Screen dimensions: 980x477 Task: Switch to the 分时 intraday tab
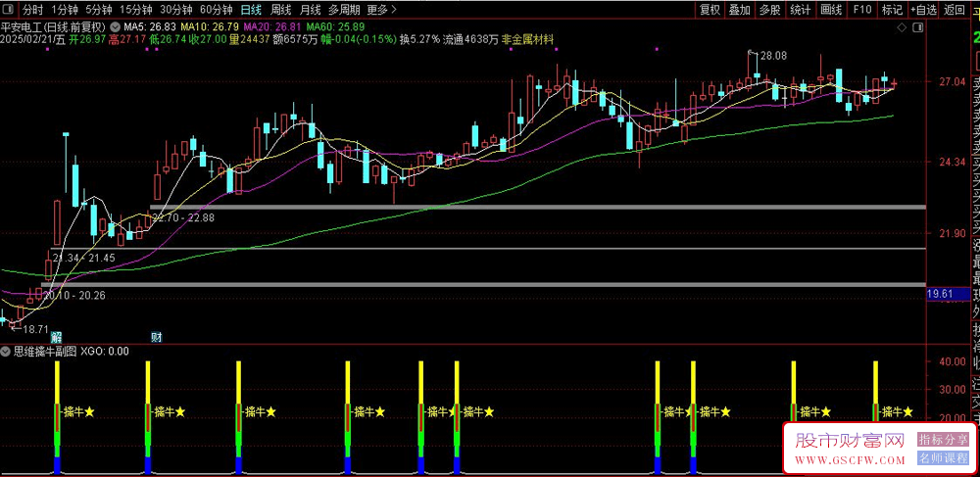(x=32, y=10)
